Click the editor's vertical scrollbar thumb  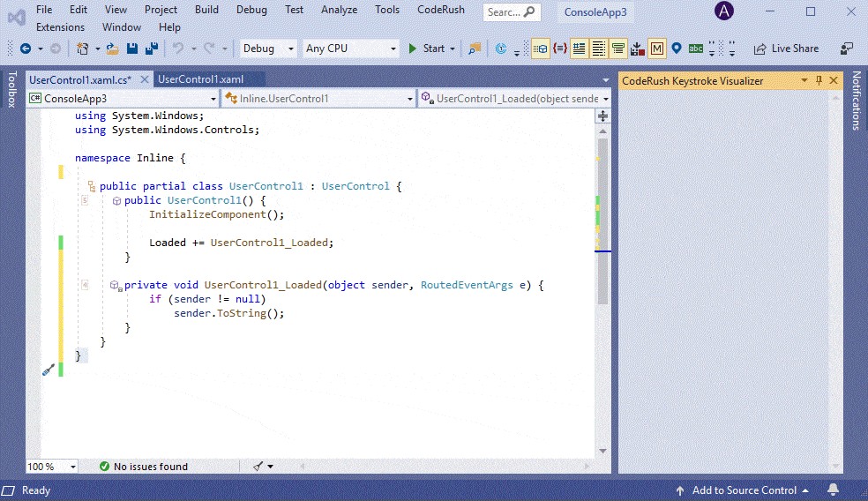click(603, 221)
